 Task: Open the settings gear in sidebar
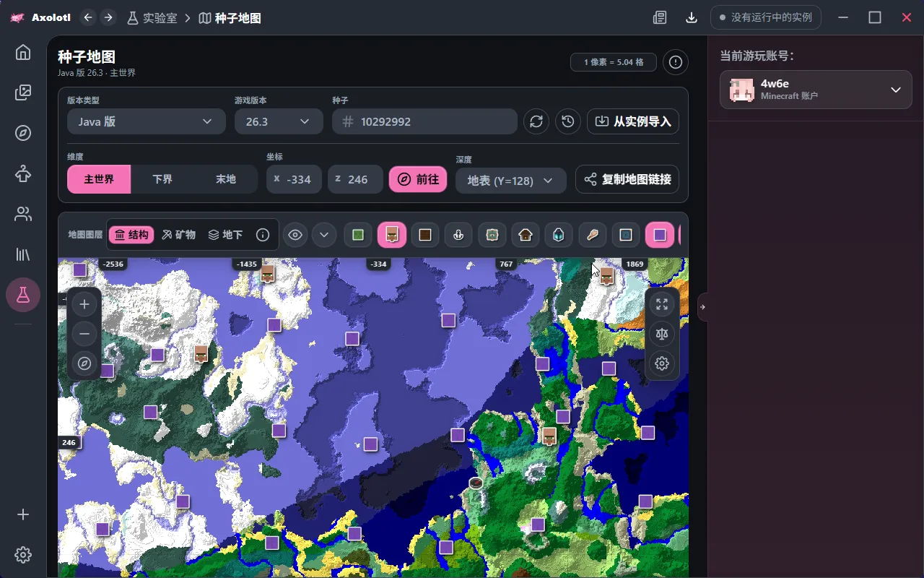coord(23,555)
